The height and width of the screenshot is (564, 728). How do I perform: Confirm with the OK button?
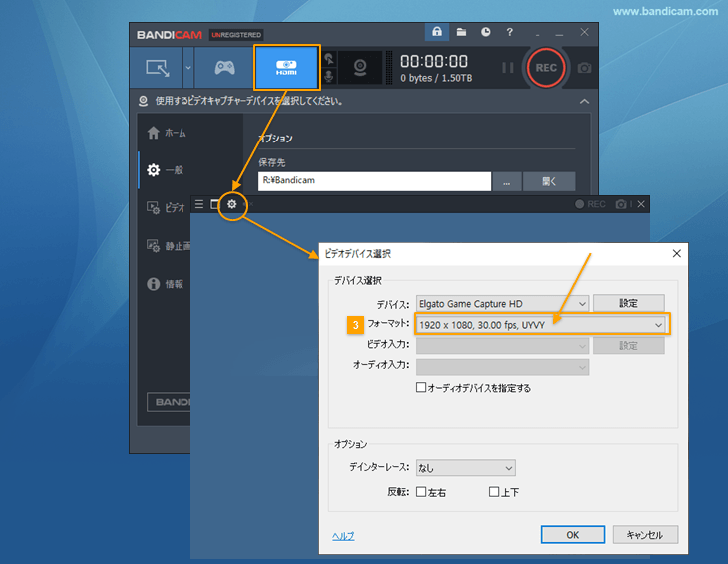tap(572, 535)
